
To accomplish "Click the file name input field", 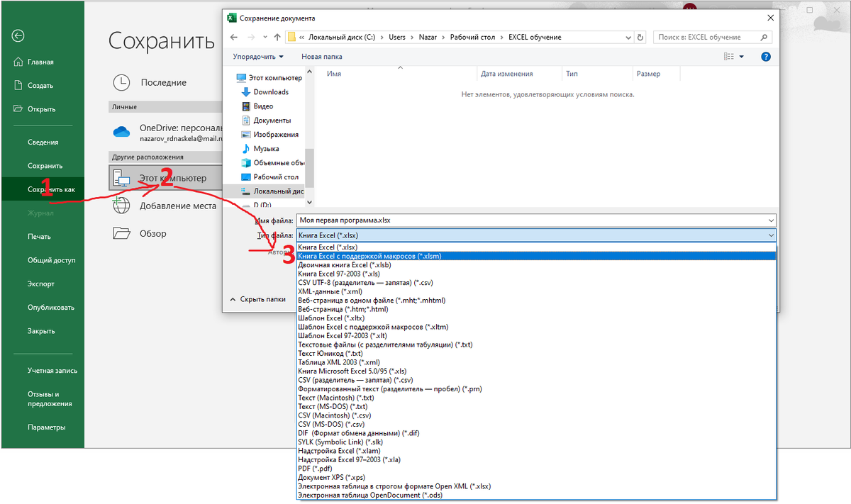I will tap(535, 220).
